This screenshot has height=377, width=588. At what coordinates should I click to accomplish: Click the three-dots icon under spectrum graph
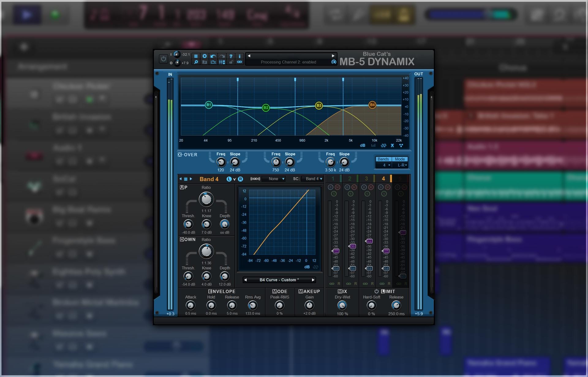pos(401,146)
